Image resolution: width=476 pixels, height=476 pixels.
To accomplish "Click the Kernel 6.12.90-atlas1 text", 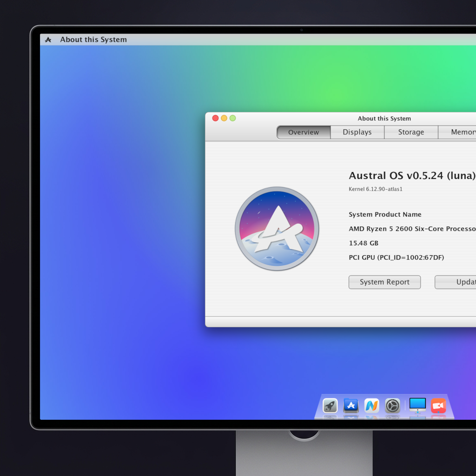I will [376, 189].
